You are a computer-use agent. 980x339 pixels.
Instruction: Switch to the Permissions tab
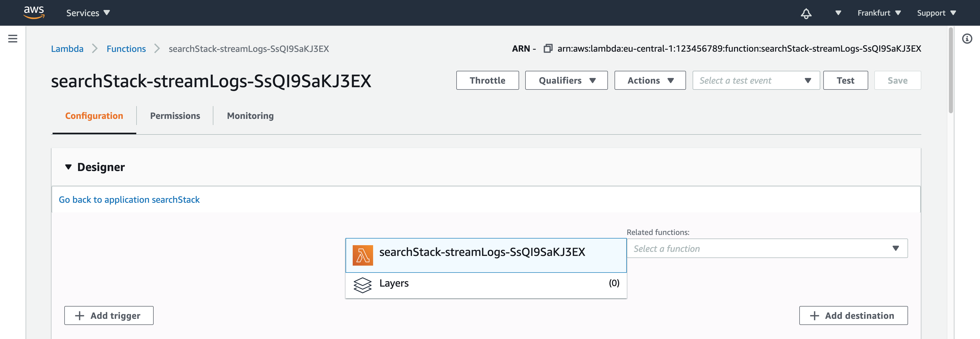175,115
